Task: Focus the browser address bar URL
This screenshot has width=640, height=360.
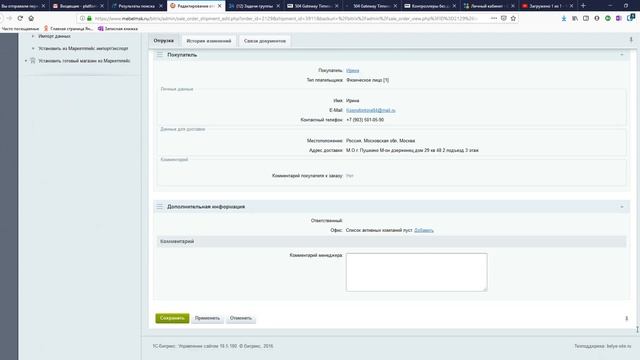Action: click(x=286, y=18)
